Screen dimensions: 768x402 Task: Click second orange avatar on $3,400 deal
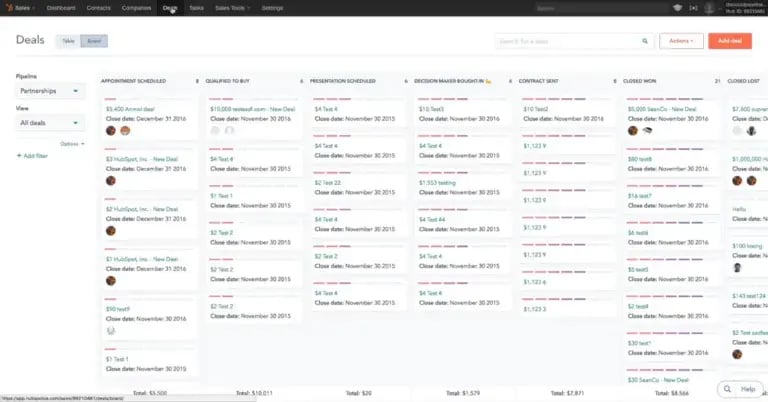pos(125,131)
